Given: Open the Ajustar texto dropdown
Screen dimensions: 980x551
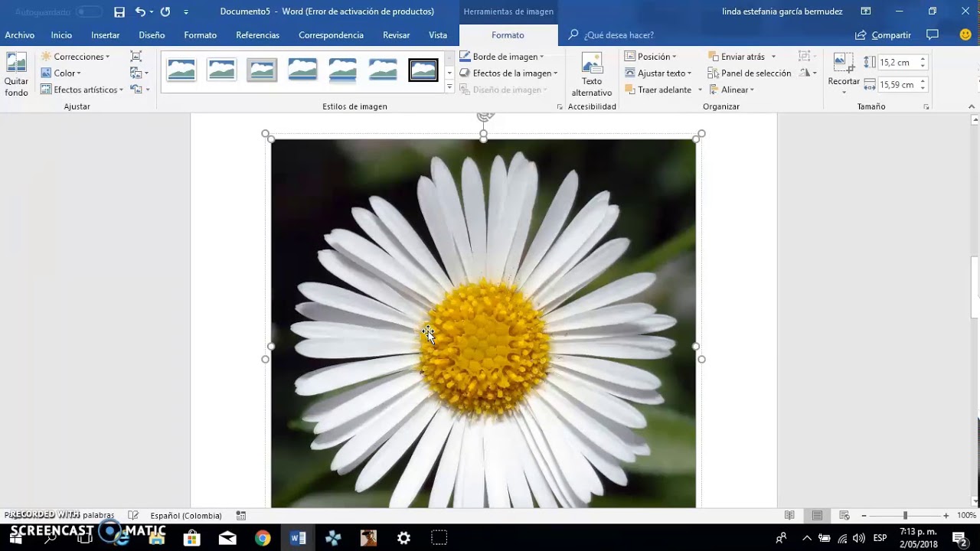Looking at the screenshot, I should 658,73.
